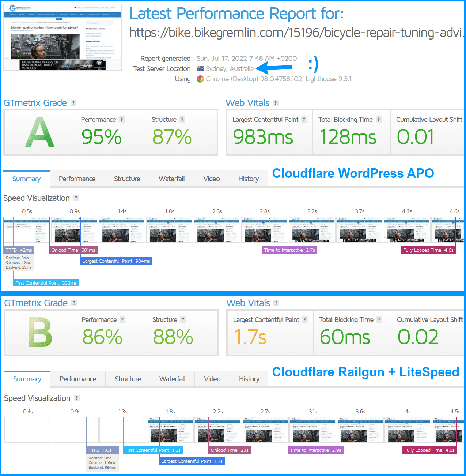466x476 pixels.
Task: Open the Performance tab in the grade B report
Action: coord(78,379)
